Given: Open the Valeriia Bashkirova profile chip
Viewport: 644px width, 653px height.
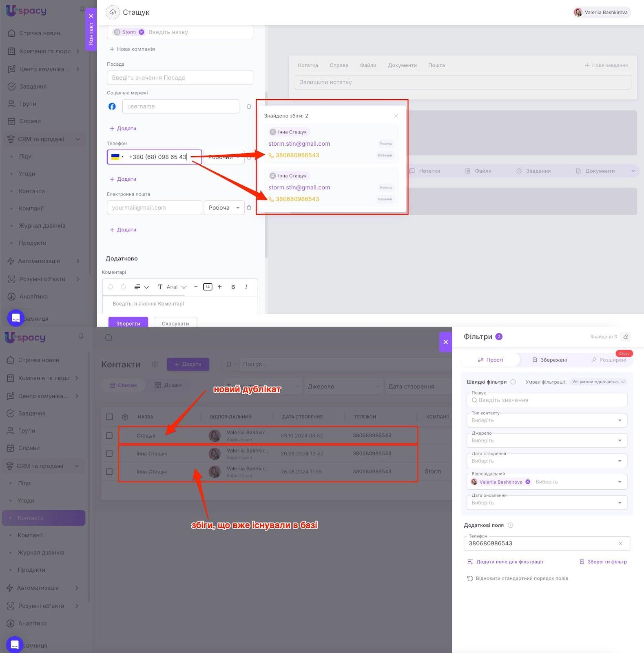Looking at the screenshot, I should coord(602,12).
